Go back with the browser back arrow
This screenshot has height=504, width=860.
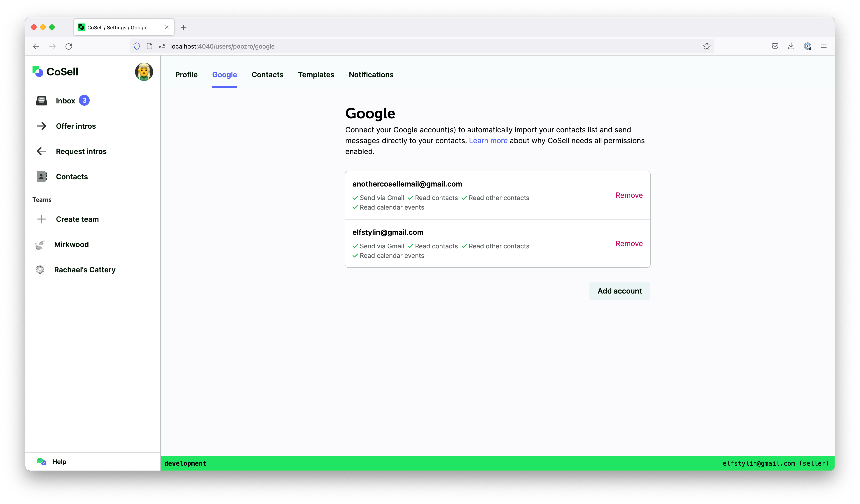[x=36, y=47]
